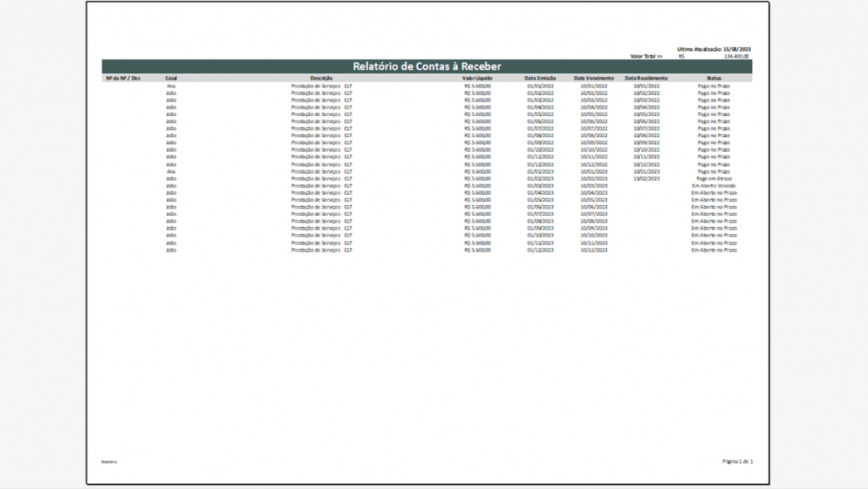Click emission date 01/12/2022
This screenshot has height=489, width=868.
tap(540, 164)
